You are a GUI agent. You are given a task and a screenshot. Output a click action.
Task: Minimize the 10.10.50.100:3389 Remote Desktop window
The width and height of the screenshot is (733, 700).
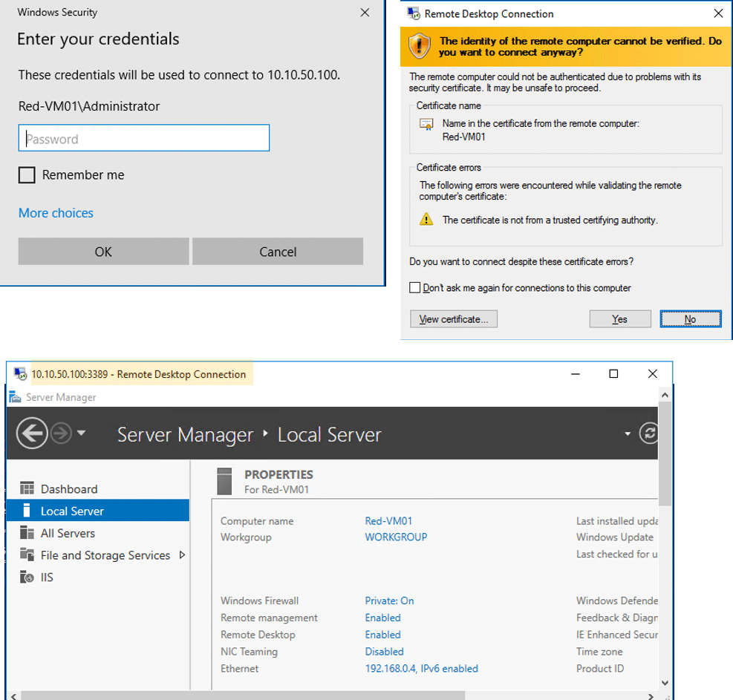(x=576, y=373)
